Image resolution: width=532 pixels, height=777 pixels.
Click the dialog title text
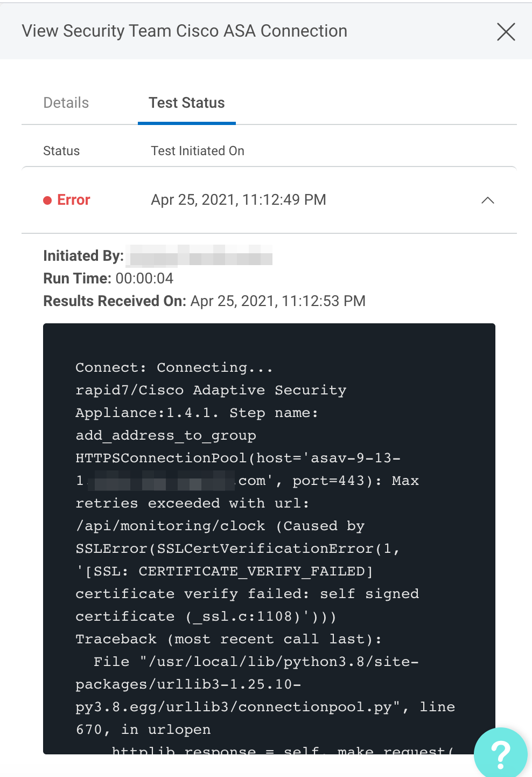[x=184, y=31]
